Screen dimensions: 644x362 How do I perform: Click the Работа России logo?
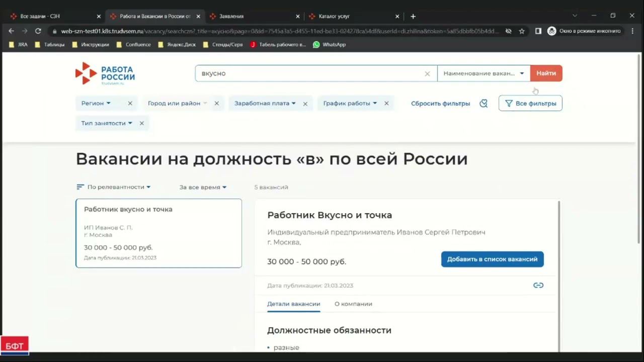(x=105, y=73)
